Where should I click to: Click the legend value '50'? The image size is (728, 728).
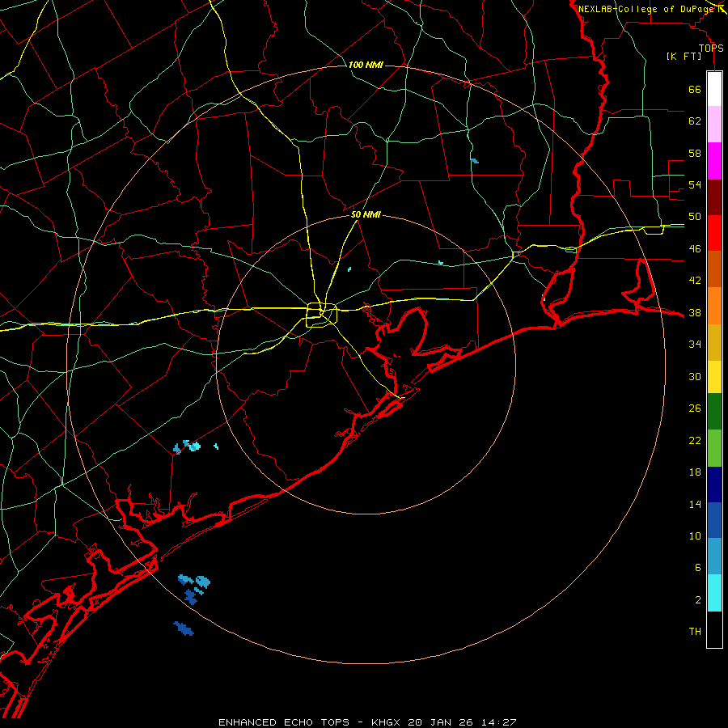click(x=695, y=216)
